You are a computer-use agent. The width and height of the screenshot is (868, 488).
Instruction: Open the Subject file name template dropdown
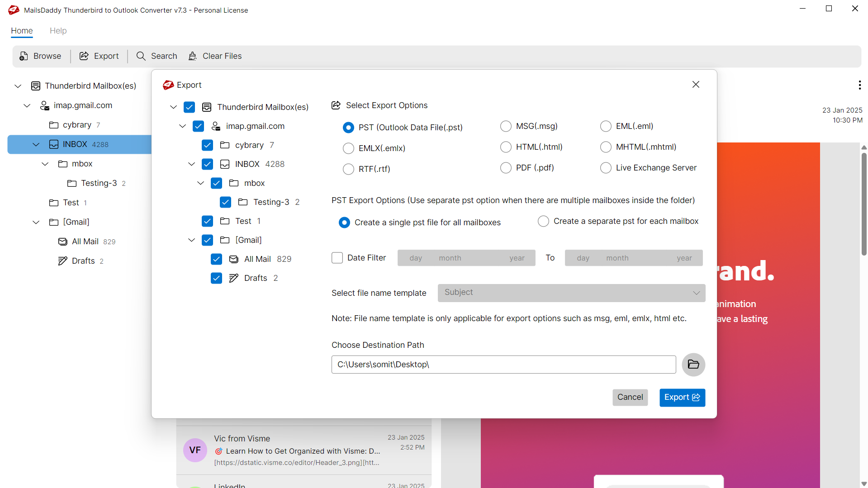(571, 293)
